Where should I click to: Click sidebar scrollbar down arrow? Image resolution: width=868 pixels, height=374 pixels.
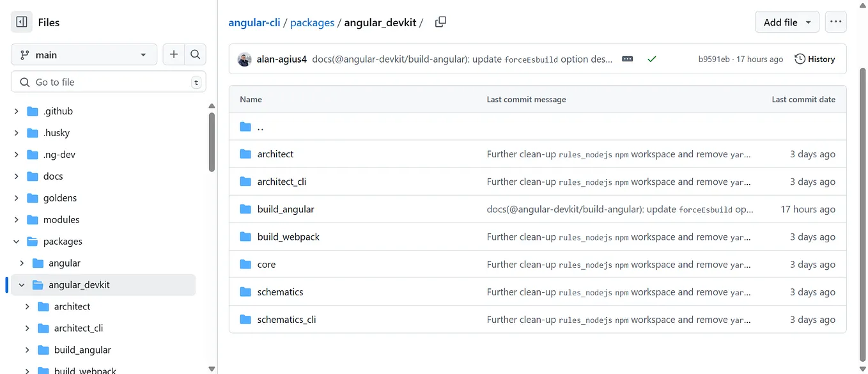click(212, 368)
